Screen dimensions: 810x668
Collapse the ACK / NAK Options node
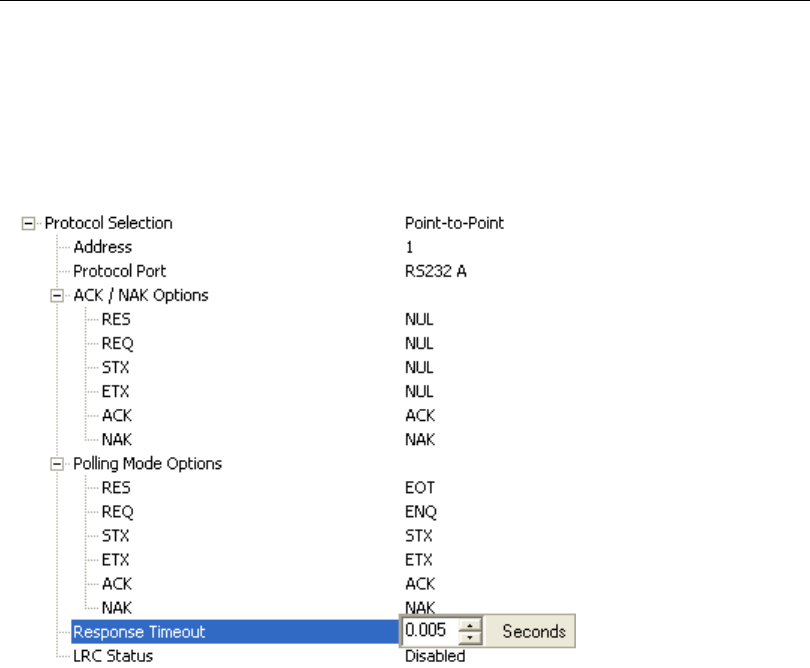tap(58, 296)
